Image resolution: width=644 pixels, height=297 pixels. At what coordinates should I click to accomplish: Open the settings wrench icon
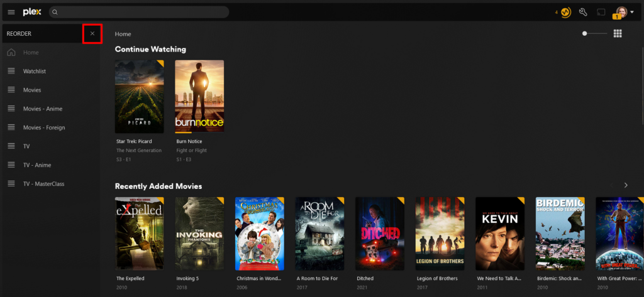pyautogui.click(x=583, y=12)
